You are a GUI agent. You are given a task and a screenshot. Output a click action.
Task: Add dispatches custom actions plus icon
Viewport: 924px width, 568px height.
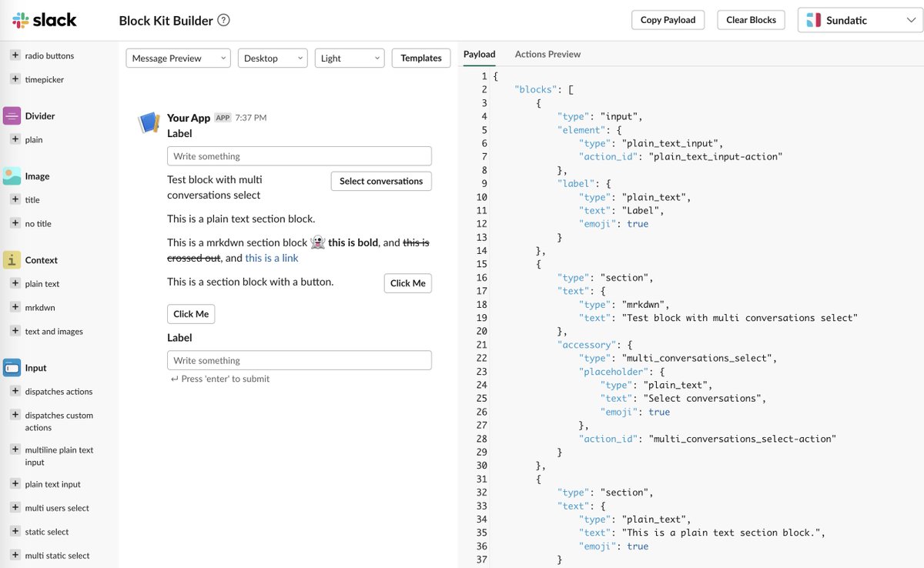pyautogui.click(x=15, y=415)
